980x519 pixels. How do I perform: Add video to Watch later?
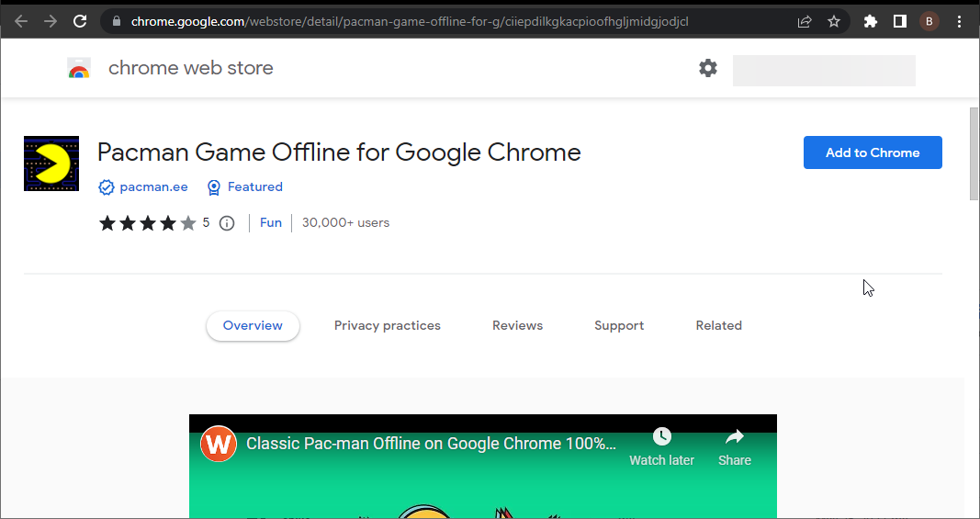click(662, 447)
